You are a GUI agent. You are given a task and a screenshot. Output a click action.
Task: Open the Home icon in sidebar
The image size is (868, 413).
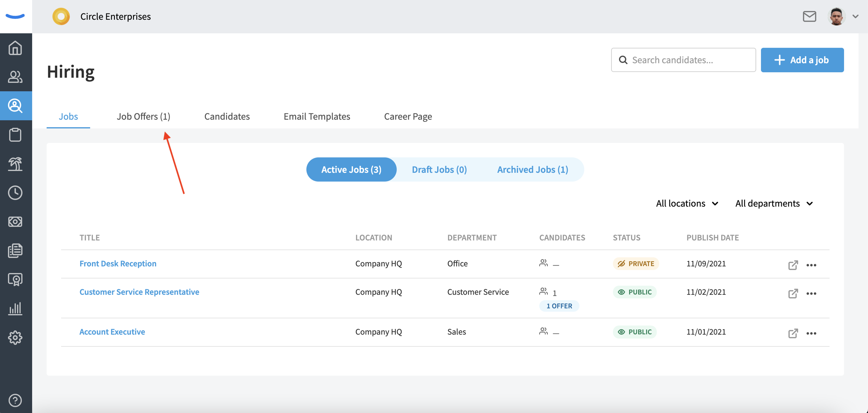[x=15, y=48]
